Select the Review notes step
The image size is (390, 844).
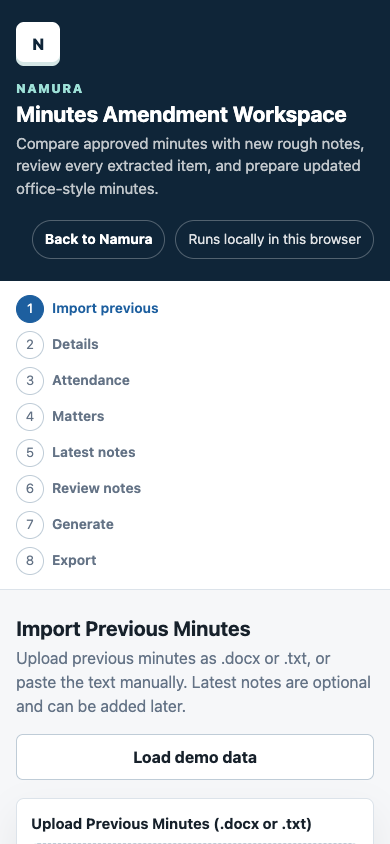click(79, 489)
